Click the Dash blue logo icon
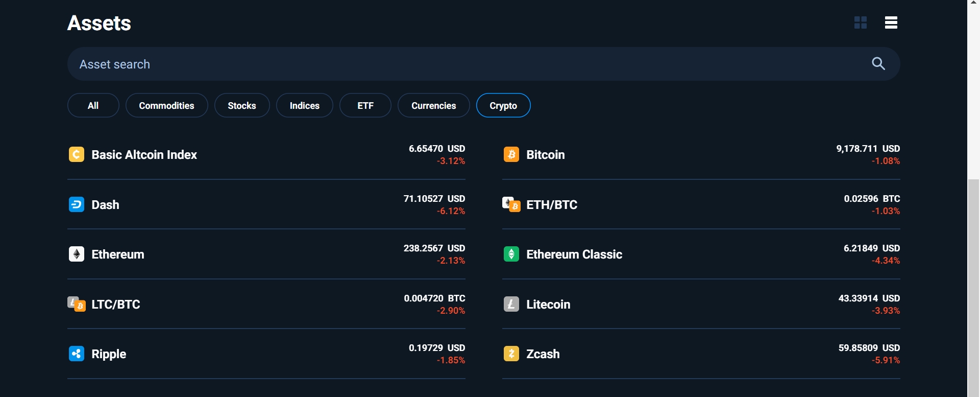This screenshot has height=397, width=980. [x=77, y=204]
